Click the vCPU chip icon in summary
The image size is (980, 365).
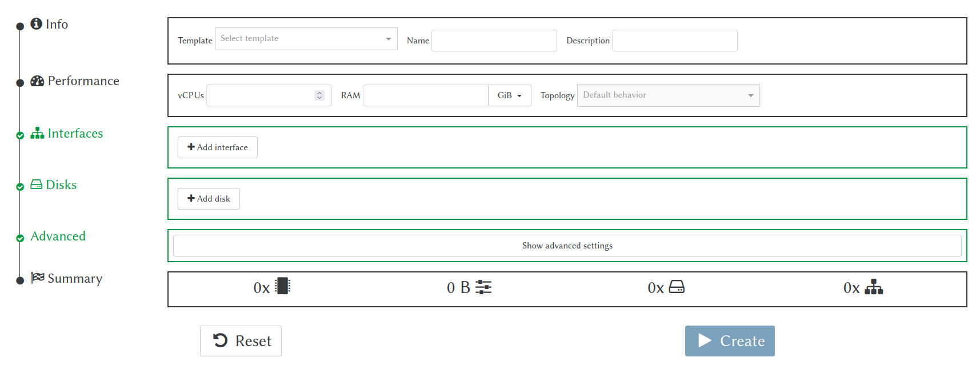click(x=283, y=286)
